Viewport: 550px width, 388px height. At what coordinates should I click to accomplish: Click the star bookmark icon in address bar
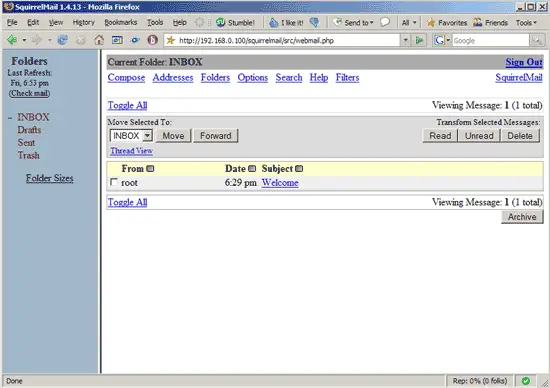(x=171, y=40)
